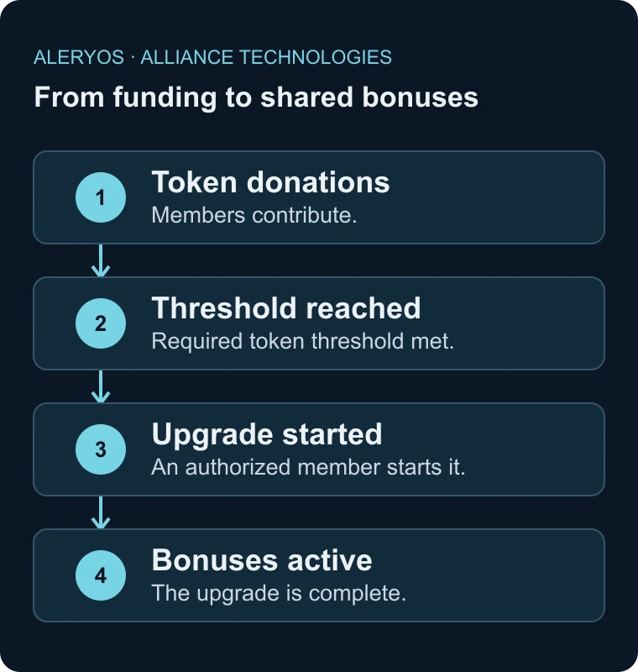Click the step 4 circle icon

pos(101,575)
